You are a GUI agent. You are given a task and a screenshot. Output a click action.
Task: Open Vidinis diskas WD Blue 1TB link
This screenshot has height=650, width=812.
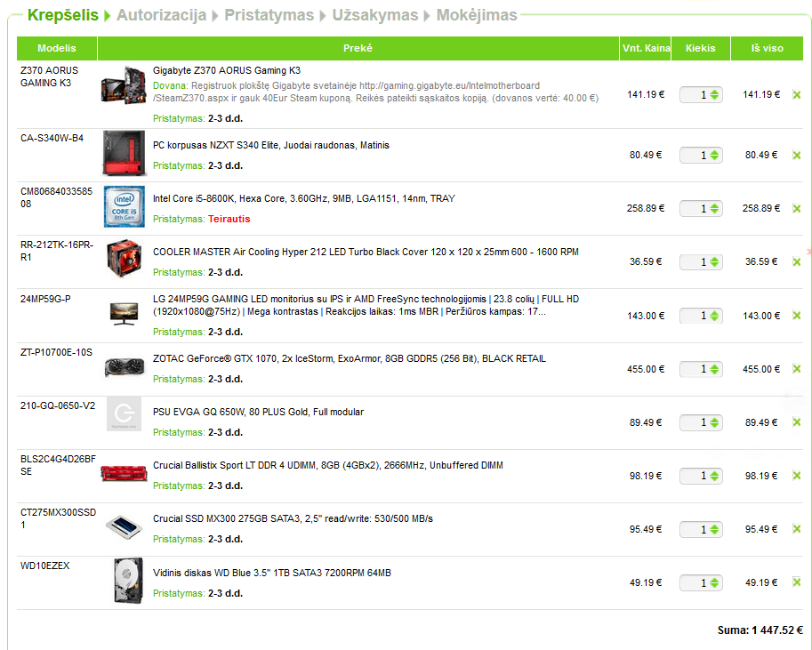coord(272,573)
